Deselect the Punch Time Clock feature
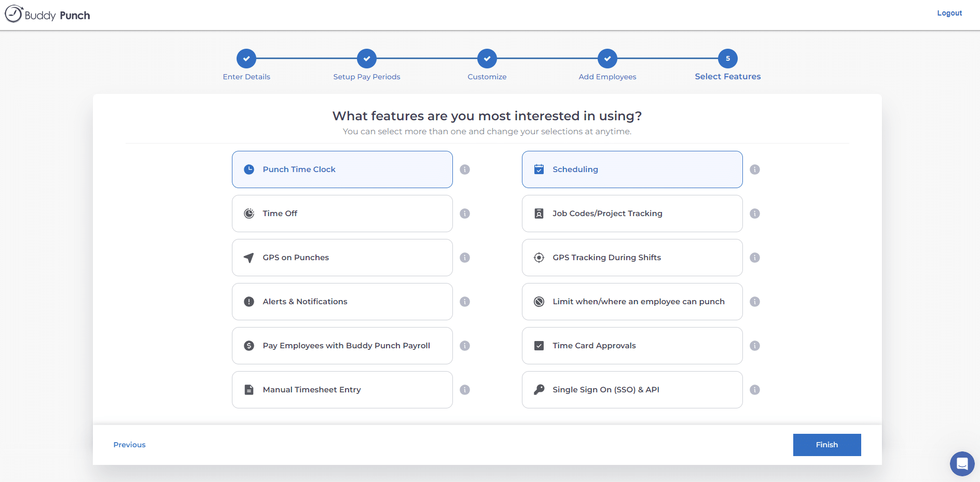Screen dimensions: 980x482 coord(342,169)
